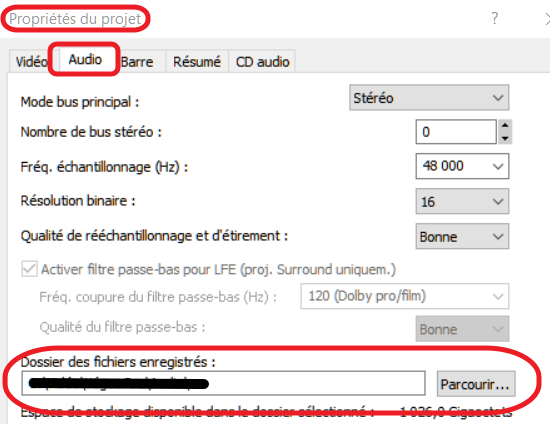This screenshot has height=424, width=550.
Task: Click the help question mark icon
Action: 495,18
